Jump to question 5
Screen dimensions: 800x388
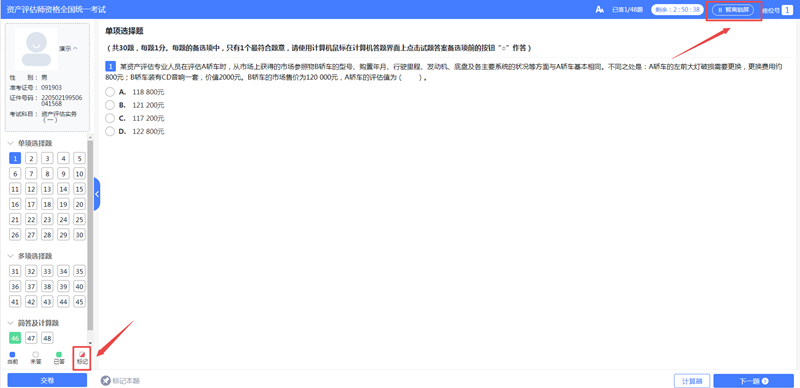[79, 158]
